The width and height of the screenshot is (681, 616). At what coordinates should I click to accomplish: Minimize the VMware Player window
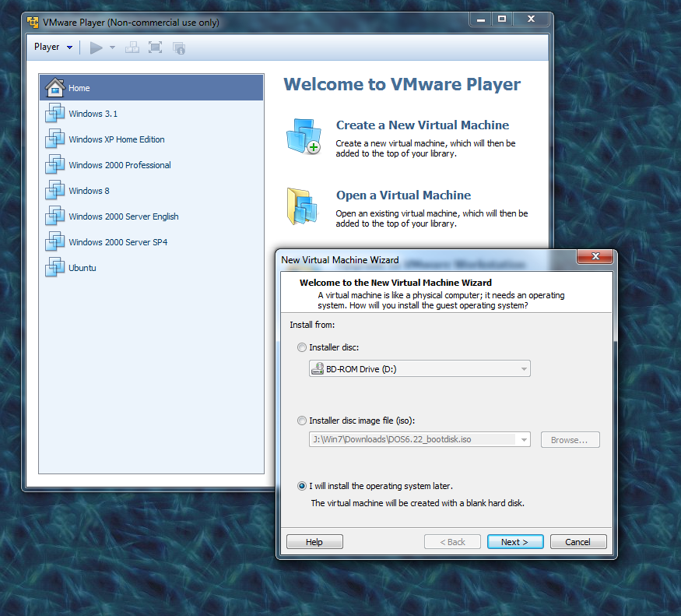coord(481,19)
